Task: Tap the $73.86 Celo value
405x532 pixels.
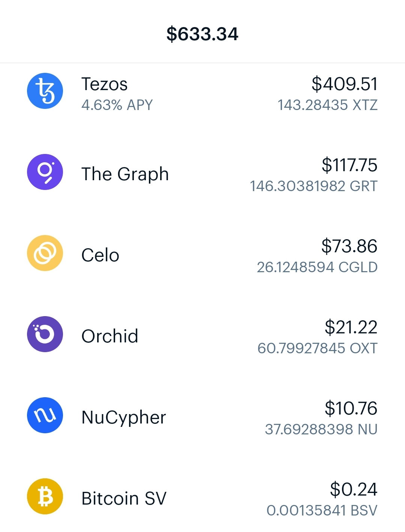Action: [x=349, y=246]
